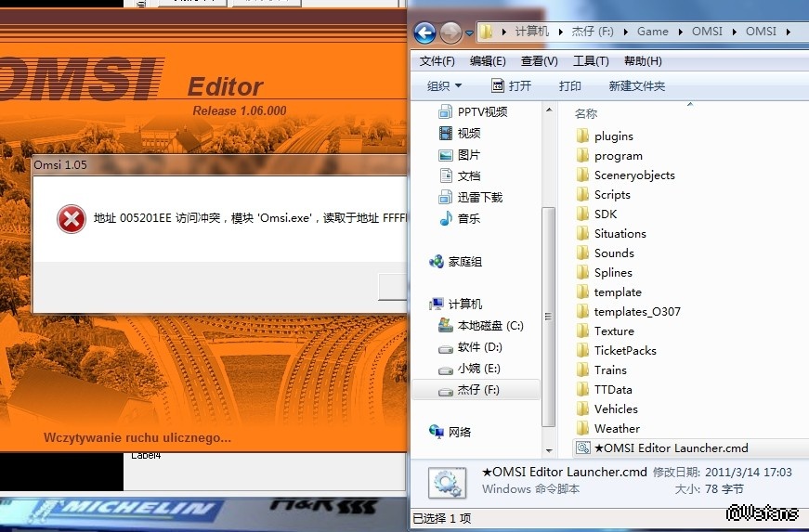
Task: Select 杰仔 (F:) drive in navigation pane
Action: click(x=476, y=390)
